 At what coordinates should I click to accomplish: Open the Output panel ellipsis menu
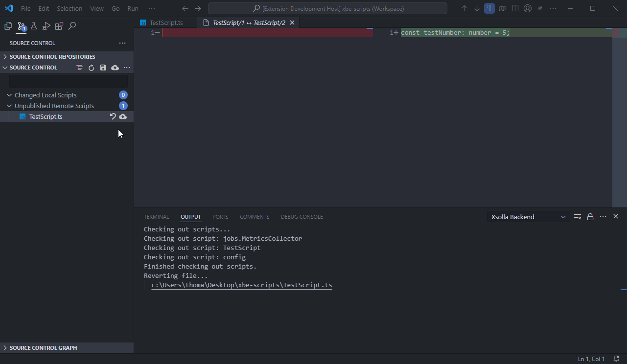(603, 217)
